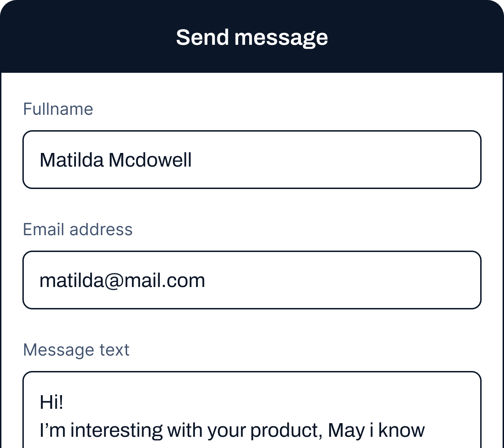Click the @ symbol in the email
Image resolution: width=504 pixels, height=448 pixels.
[112, 281]
